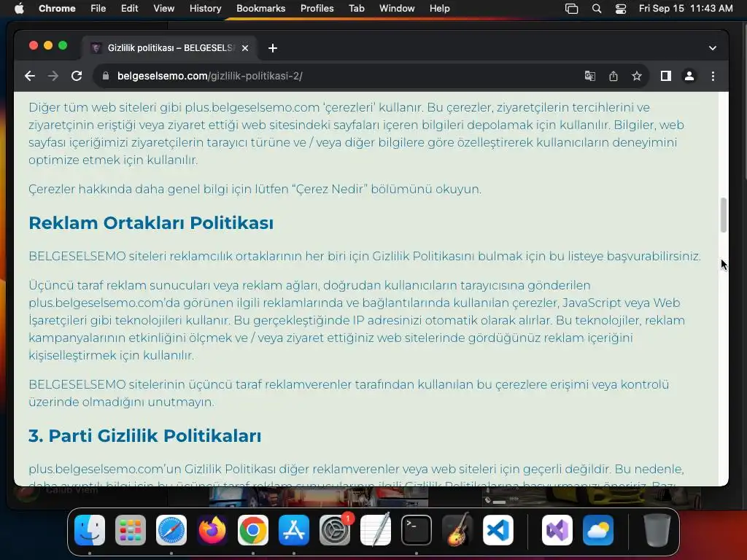Click the page's vertical scrollbar thumb
The width and height of the screenshot is (747, 560).
723,215
